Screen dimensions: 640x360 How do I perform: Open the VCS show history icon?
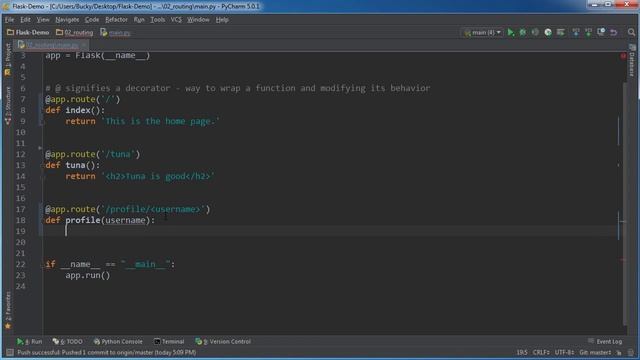click(x=601, y=32)
